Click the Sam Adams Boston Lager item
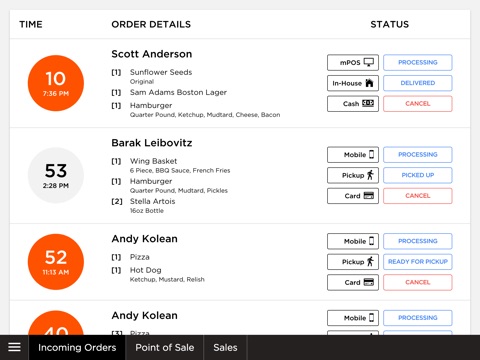Screen dimensions: 480x360 click(178, 92)
